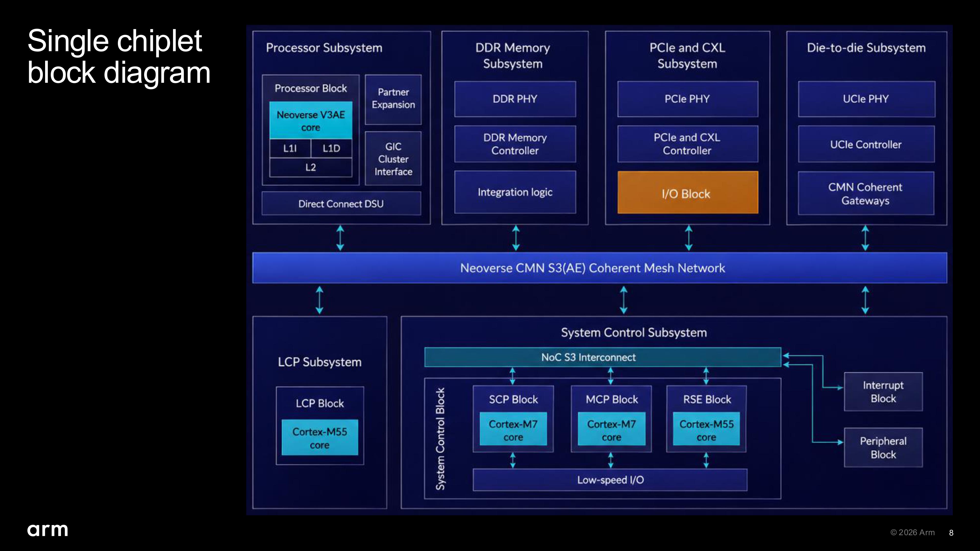Select the Integration logic block
This screenshot has width=980, height=551.
515,192
